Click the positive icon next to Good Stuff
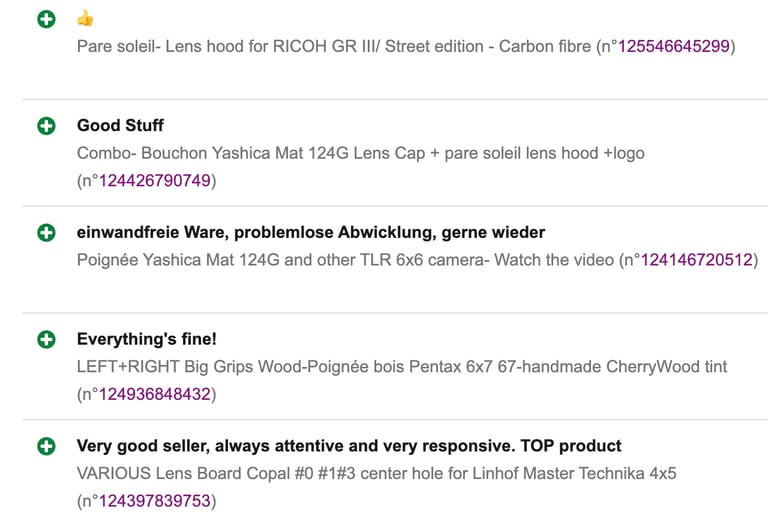Viewport: 768px width, 513px height. pyautogui.click(x=46, y=126)
